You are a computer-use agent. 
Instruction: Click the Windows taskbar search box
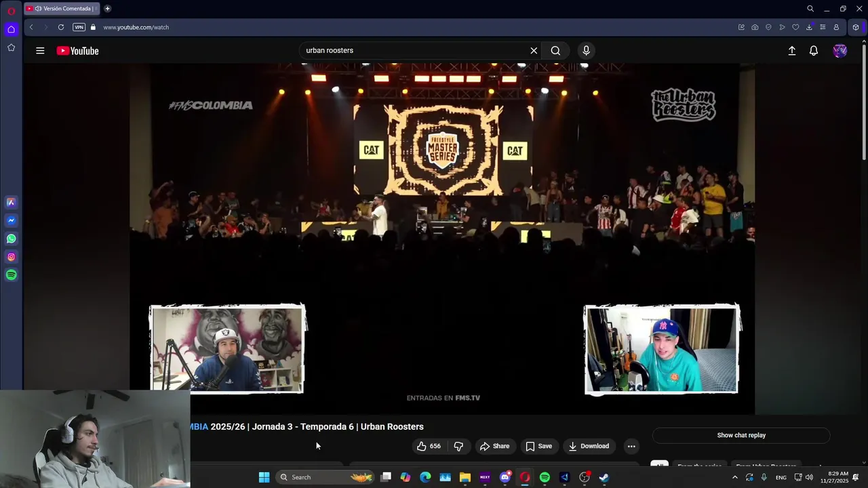(x=326, y=477)
